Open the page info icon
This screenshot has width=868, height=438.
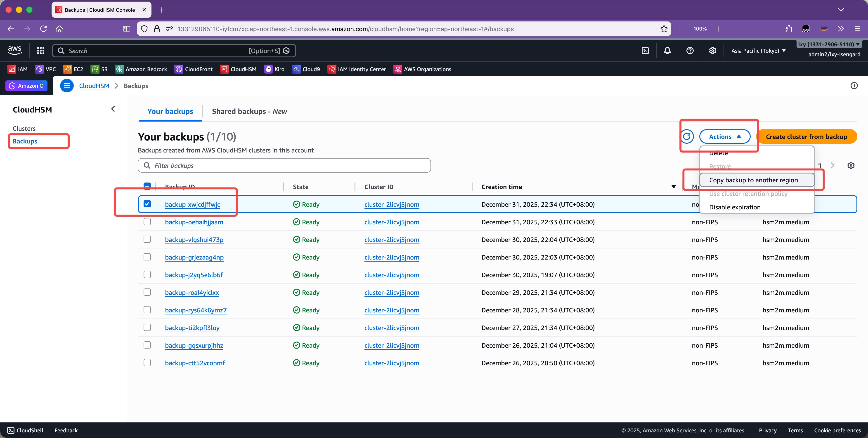point(854,86)
